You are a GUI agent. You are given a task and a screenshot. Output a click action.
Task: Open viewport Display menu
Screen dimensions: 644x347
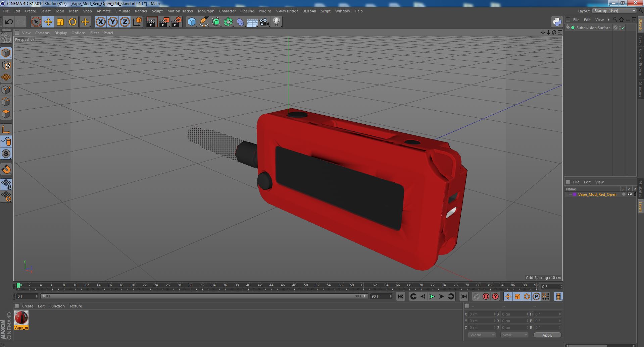click(x=60, y=33)
